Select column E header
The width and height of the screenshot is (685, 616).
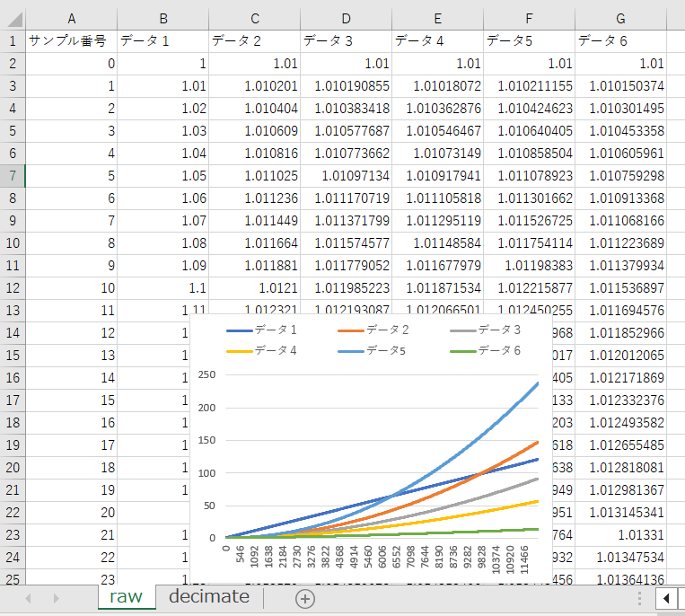click(438, 19)
